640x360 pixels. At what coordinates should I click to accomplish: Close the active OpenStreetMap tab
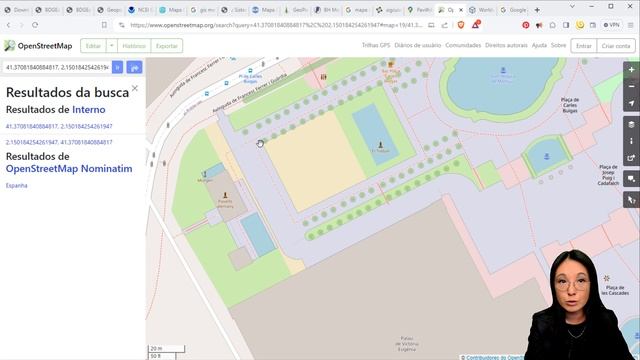tap(461, 10)
